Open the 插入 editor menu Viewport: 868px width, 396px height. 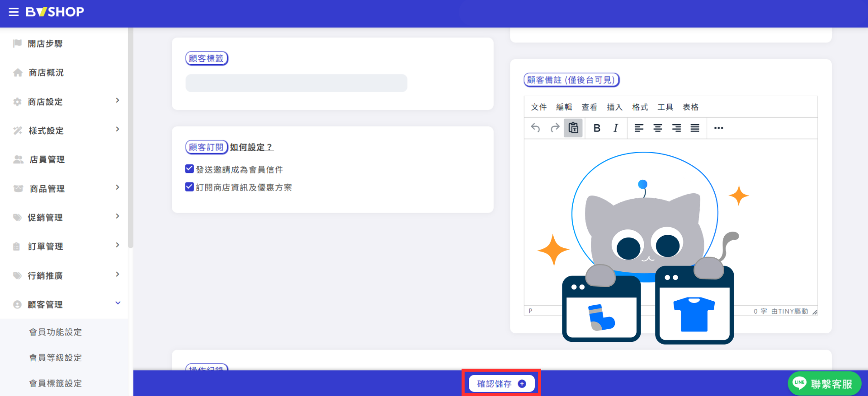pos(615,107)
